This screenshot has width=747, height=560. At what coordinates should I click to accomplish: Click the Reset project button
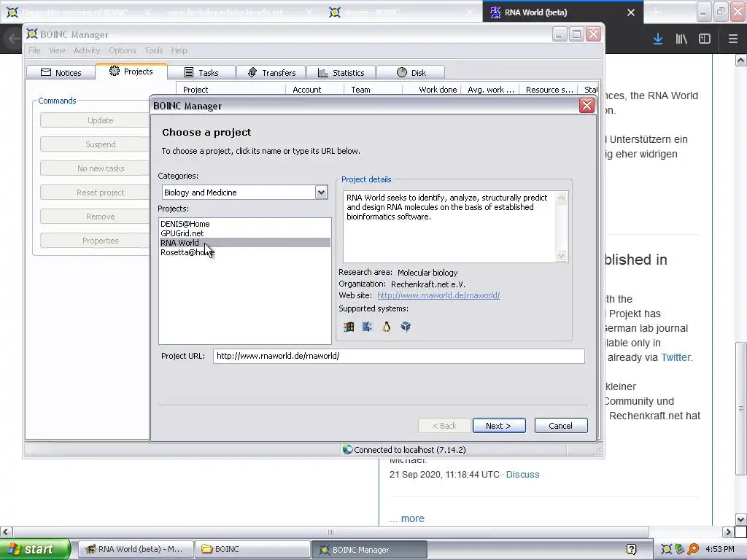point(96,192)
